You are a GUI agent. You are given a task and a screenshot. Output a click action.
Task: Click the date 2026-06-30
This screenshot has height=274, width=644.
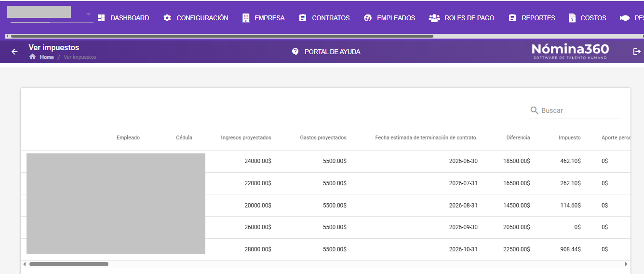click(463, 161)
